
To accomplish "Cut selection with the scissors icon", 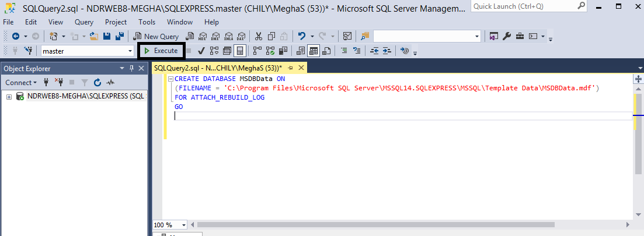I will 258,37.
